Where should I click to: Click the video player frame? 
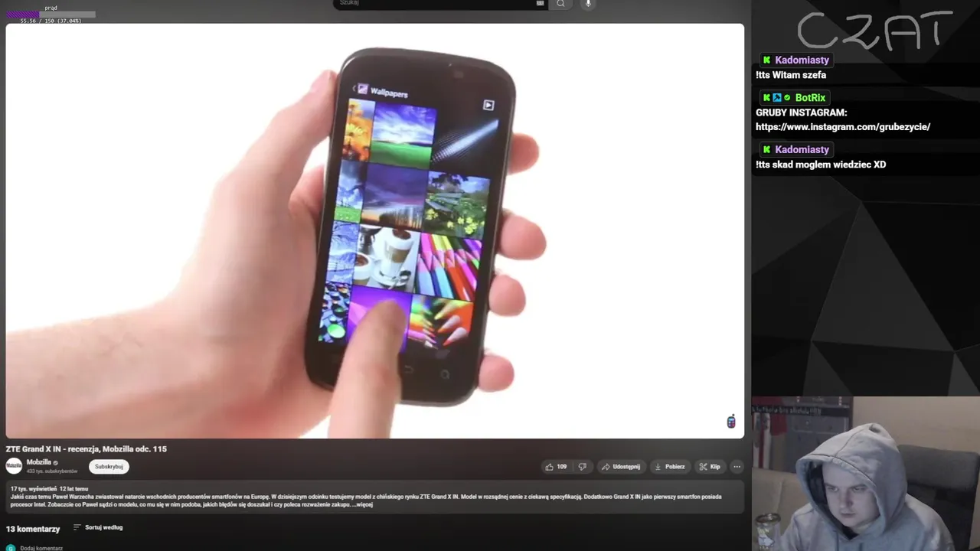click(374, 230)
